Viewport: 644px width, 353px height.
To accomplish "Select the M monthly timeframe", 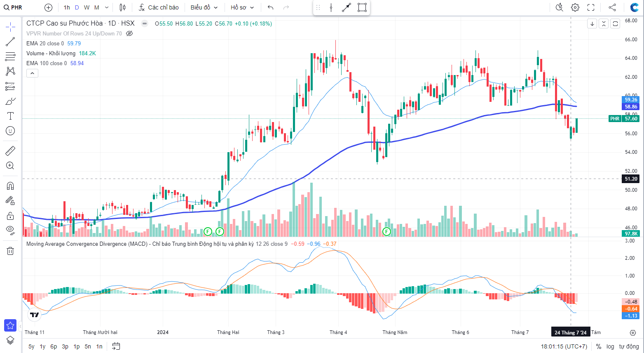I will [x=97, y=7].
